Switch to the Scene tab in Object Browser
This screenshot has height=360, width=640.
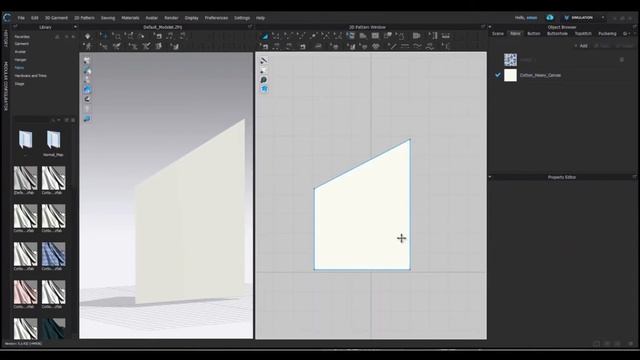498,33
